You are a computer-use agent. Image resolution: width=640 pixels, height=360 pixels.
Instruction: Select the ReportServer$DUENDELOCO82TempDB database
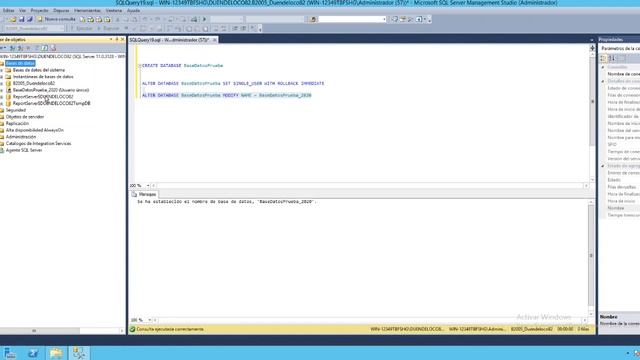(51, 104)
